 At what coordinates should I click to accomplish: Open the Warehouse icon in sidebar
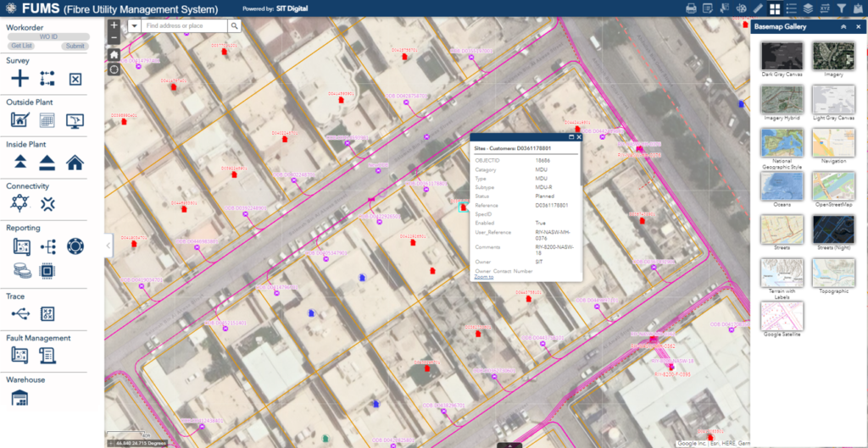tap(19, 398)
